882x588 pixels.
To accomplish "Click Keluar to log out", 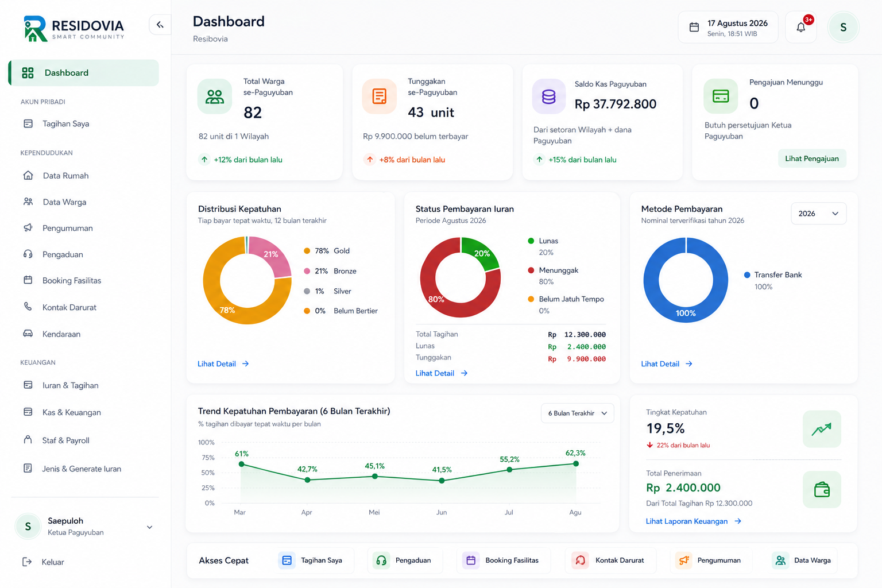I will [x=53, y=562].
